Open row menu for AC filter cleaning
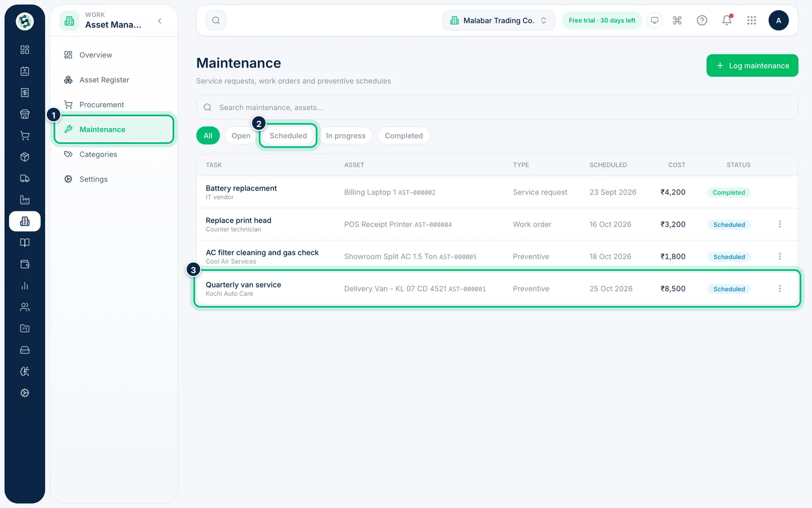The width and height of the screenshot is (812, 508). click(x=780, y=257)
